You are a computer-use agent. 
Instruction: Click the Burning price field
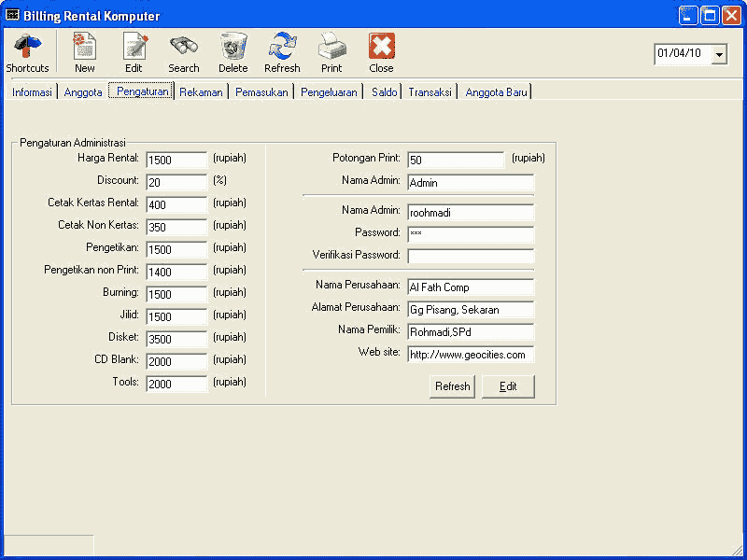tap(176, 294)
